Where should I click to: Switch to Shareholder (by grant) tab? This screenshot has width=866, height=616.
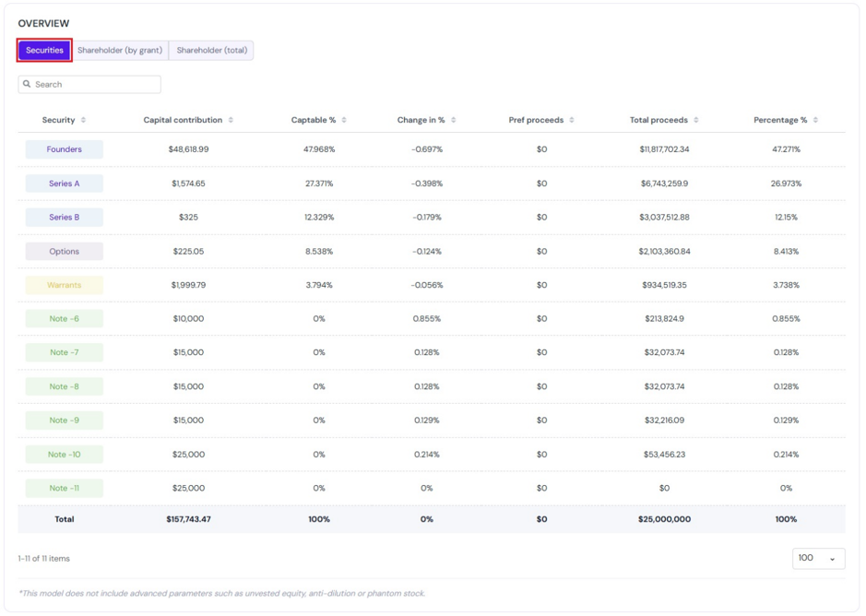point(120,51)
